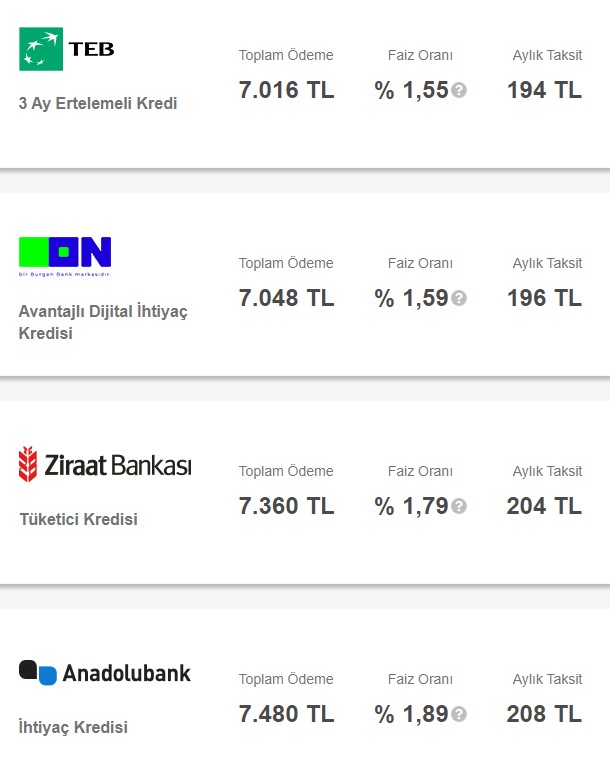Open Avantajlı Dijital İhtiyaç Kredisi offer
Screen dimensions: 610x775
103,322
